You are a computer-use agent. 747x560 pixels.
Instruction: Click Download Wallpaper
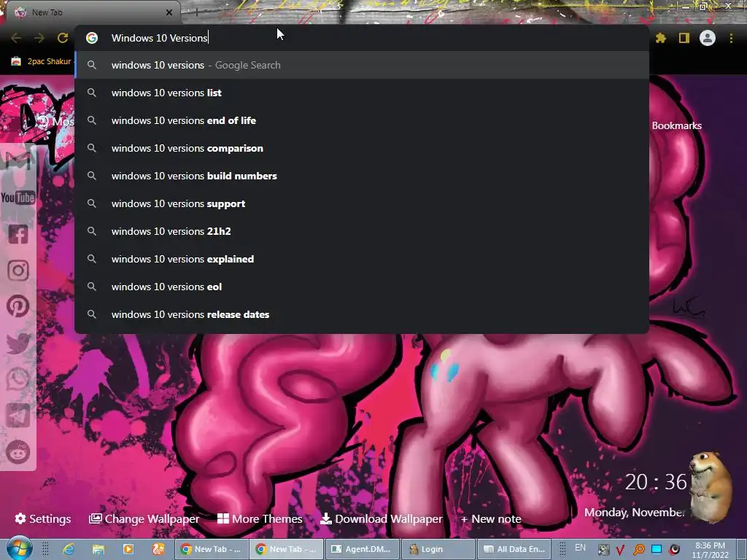click(382, 518)
